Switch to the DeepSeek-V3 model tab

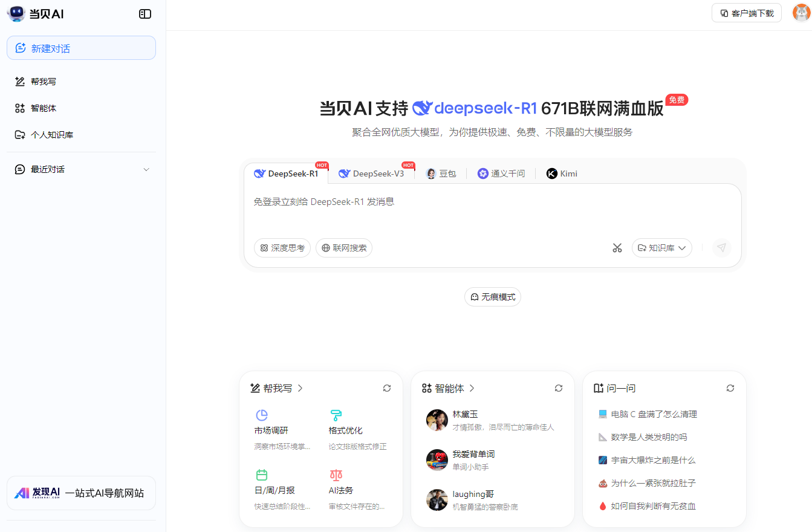point(372,174)
